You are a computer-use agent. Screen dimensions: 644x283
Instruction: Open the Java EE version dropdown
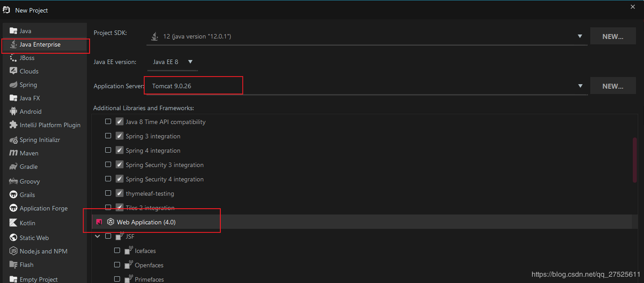pyautogui.click(x=190, y=62)
